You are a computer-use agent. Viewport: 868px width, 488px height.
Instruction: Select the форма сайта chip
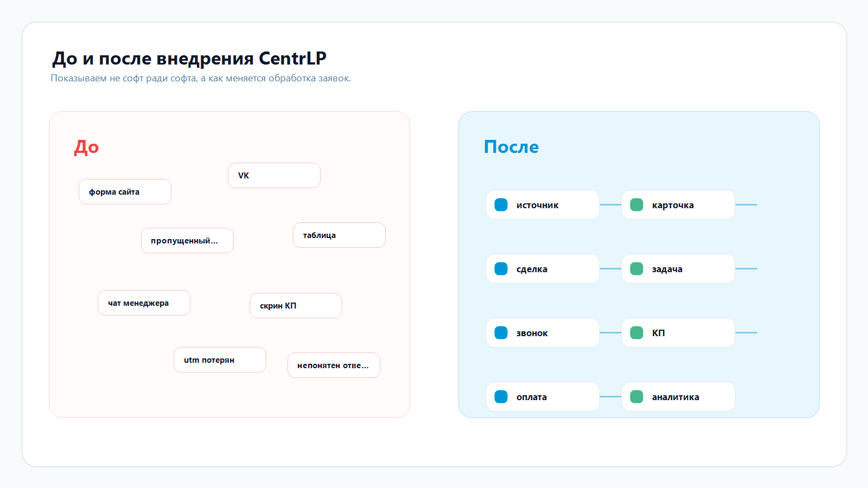pos(125,192)
